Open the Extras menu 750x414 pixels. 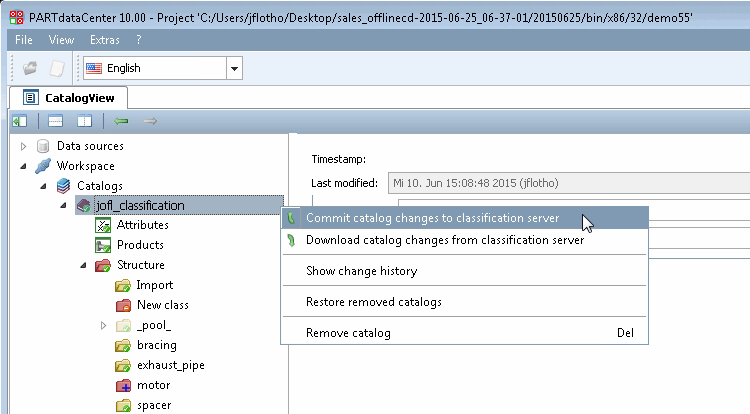point(105,40)
